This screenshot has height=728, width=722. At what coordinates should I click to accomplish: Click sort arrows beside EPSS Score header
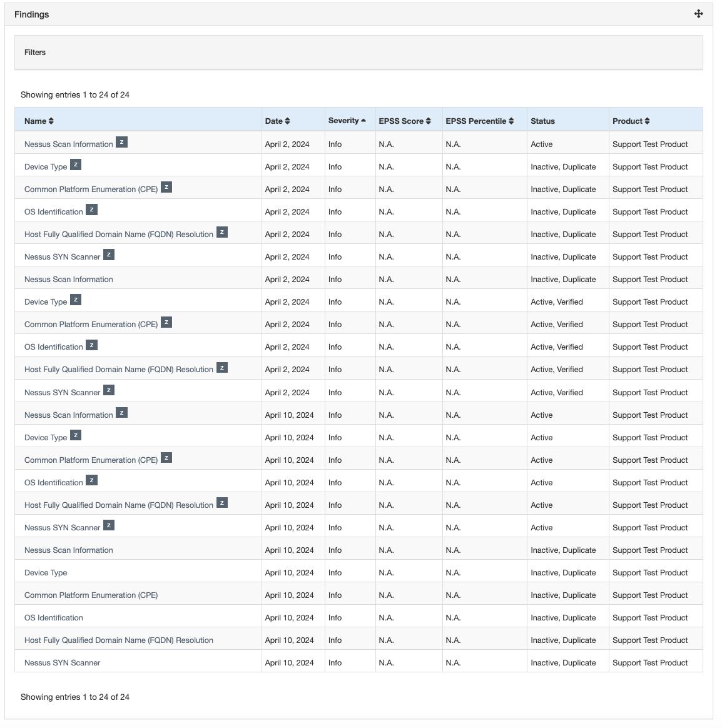[429, 121]
